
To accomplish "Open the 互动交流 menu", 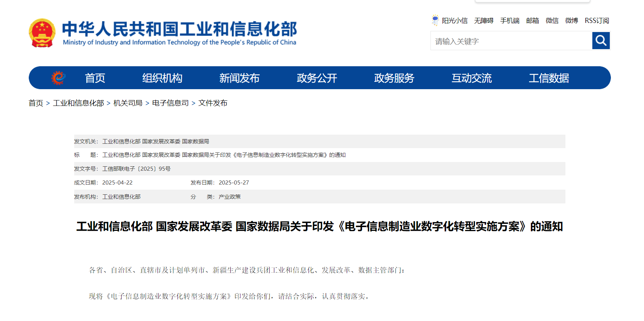I will [x=472, y=78].
